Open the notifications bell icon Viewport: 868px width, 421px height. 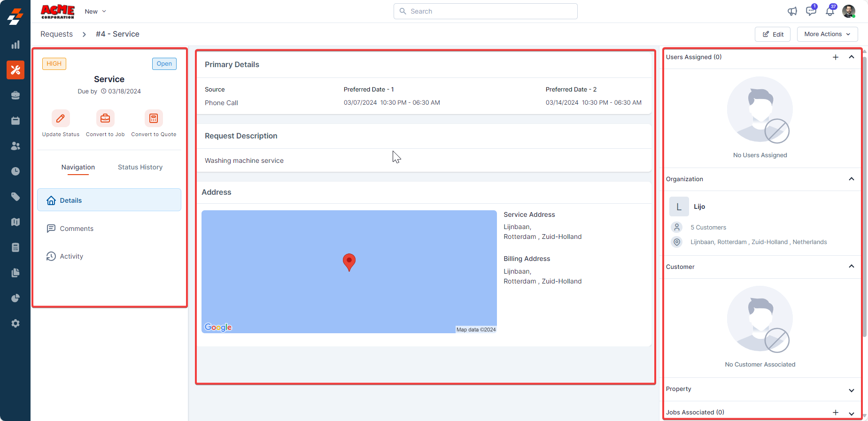click(830, 11)
